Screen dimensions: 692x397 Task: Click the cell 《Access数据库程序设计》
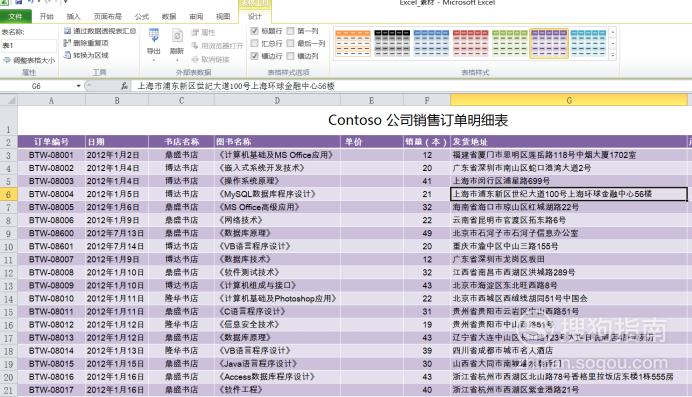pyautogui.click(x=277, y=377)
